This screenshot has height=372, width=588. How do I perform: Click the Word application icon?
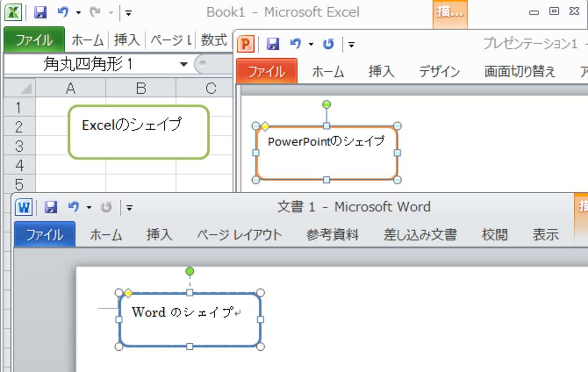click(24, 207)
